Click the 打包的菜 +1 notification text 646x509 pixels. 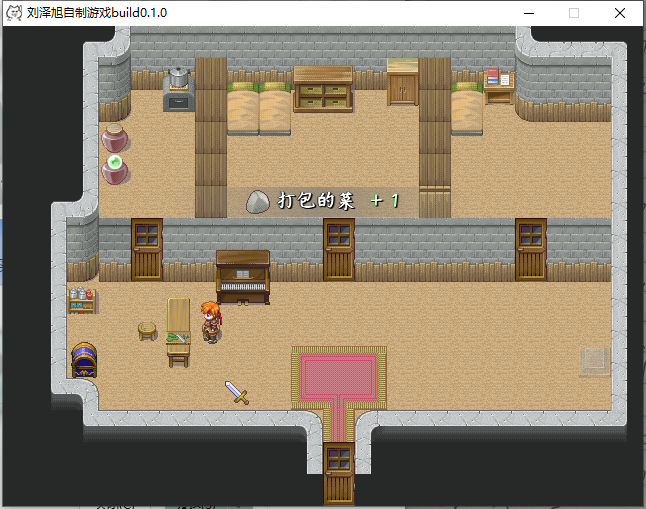[339, 201]
